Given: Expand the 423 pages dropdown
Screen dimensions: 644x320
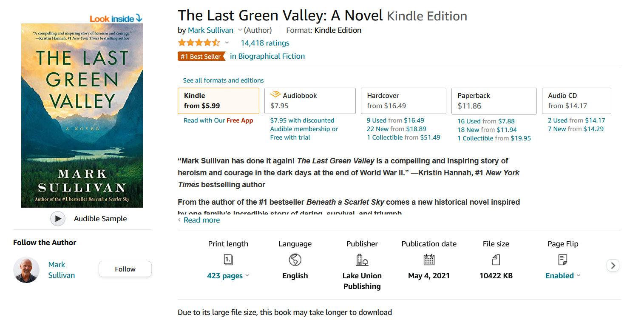Looking at the screenshot, I should [x=247, y=276].
